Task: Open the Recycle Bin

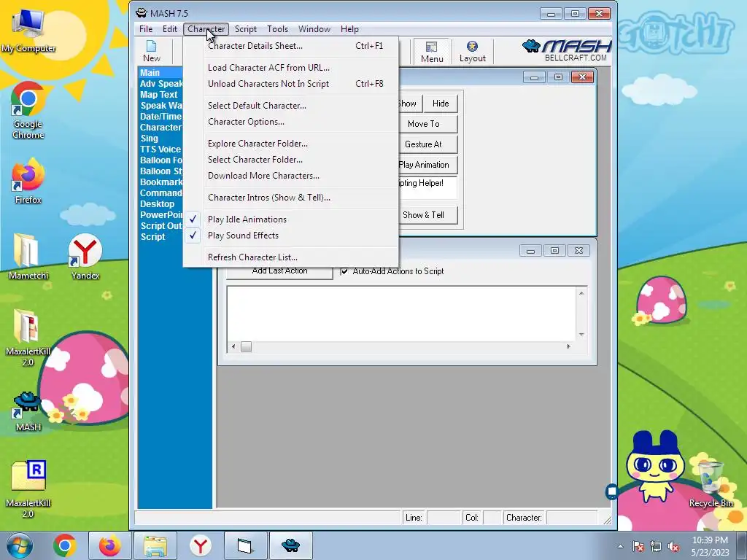Action: (711, 483)
